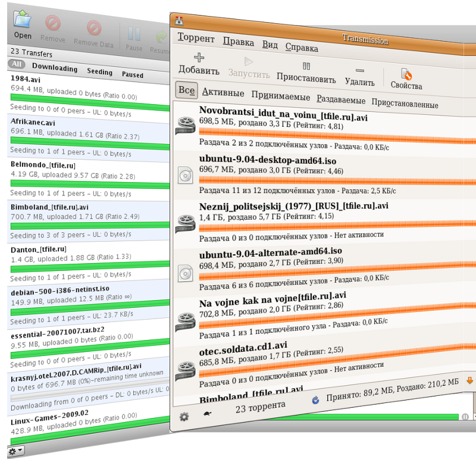Select otec.soldata.cd1.avi torrent name
The image size is (476, 459).
click(243, 348)
